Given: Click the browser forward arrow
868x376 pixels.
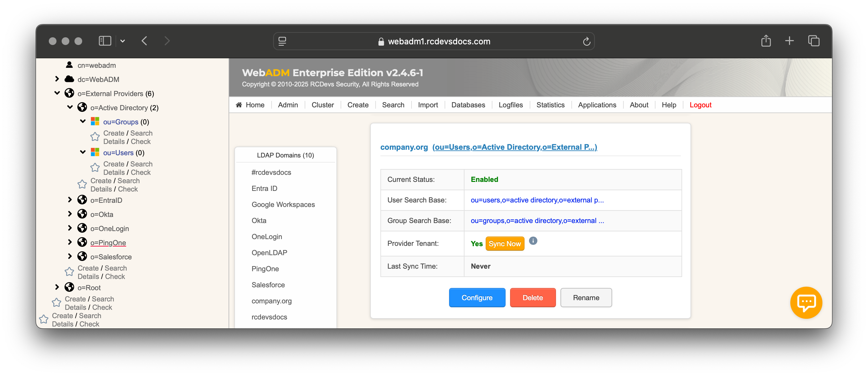Looking at the screenshot, I should (167, 41).
